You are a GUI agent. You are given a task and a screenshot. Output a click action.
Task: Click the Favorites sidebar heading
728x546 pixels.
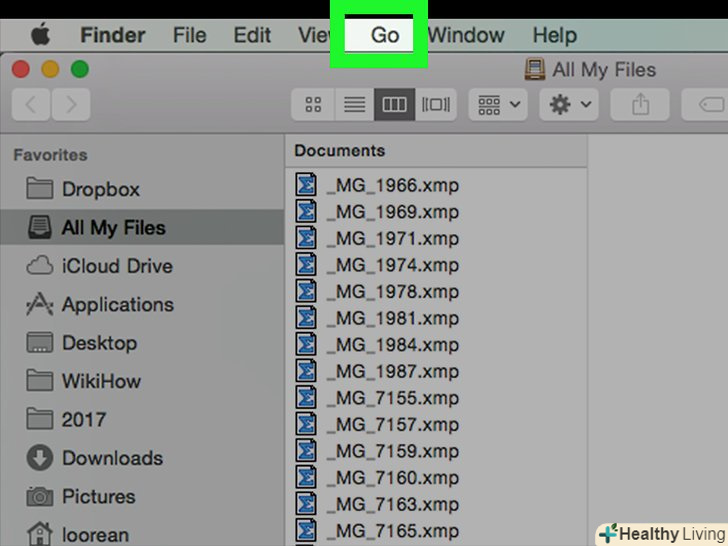[50, 155]
